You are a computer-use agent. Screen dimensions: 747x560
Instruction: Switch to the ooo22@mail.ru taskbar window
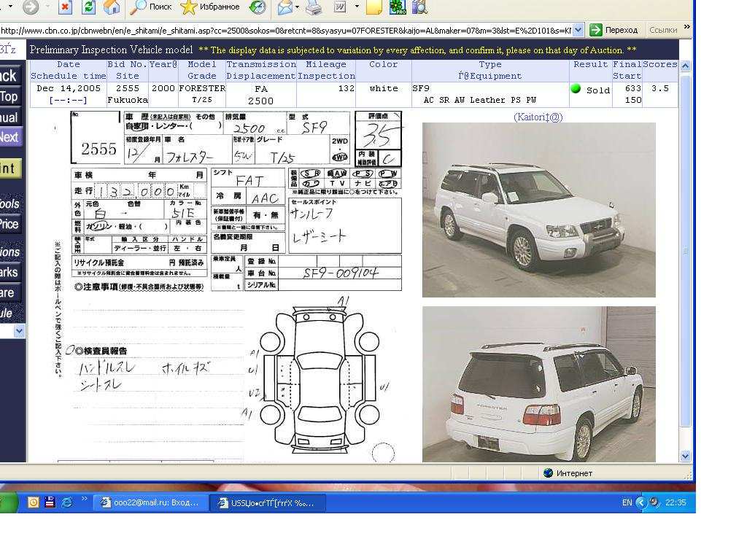coord(150,502)
